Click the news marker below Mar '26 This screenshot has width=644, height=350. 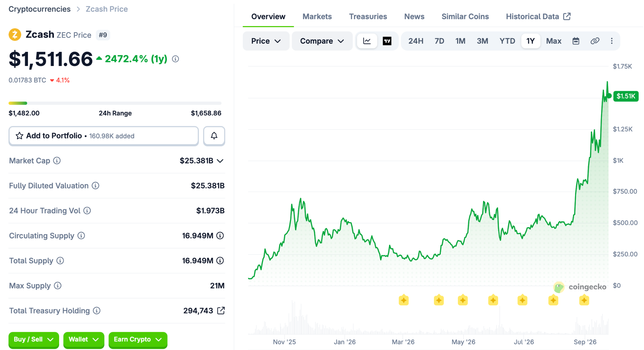tap(404, 300)
